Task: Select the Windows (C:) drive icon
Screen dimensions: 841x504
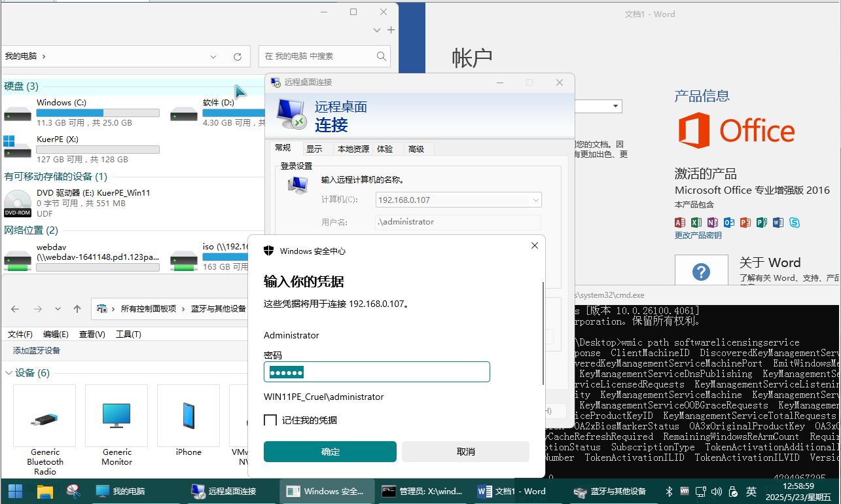Action: 17,113
